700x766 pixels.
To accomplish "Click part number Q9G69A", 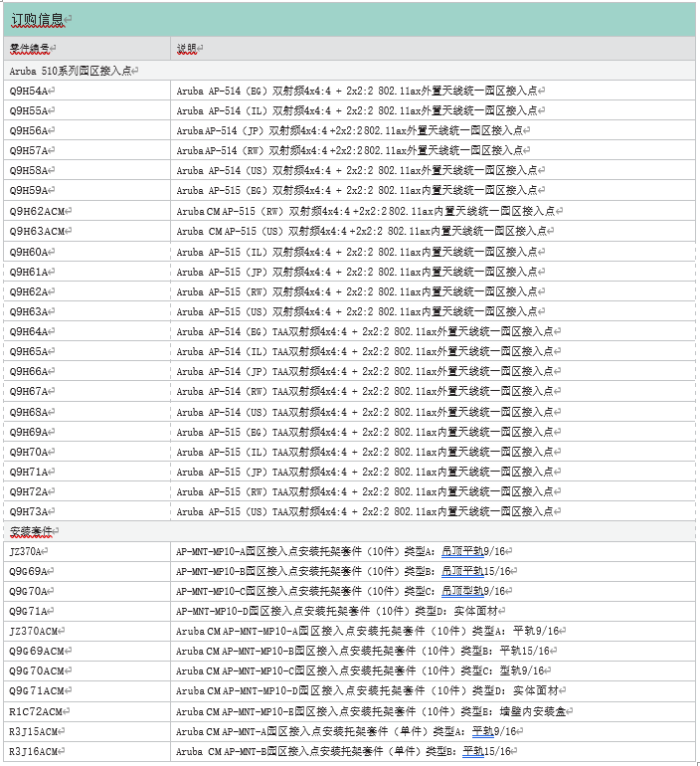I will pos(28,572).
